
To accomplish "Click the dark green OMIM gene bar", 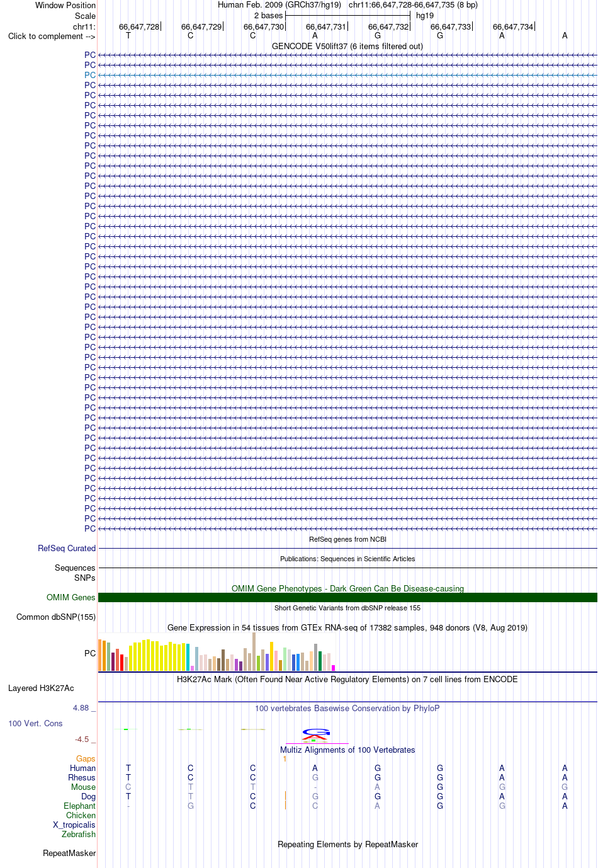I will [347, 597].
